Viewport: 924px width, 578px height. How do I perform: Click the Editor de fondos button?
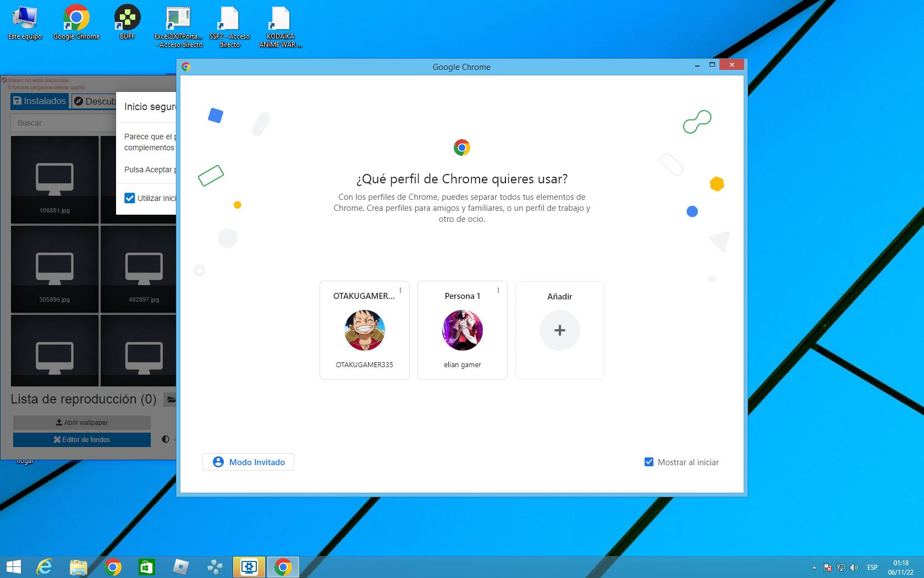81,439
